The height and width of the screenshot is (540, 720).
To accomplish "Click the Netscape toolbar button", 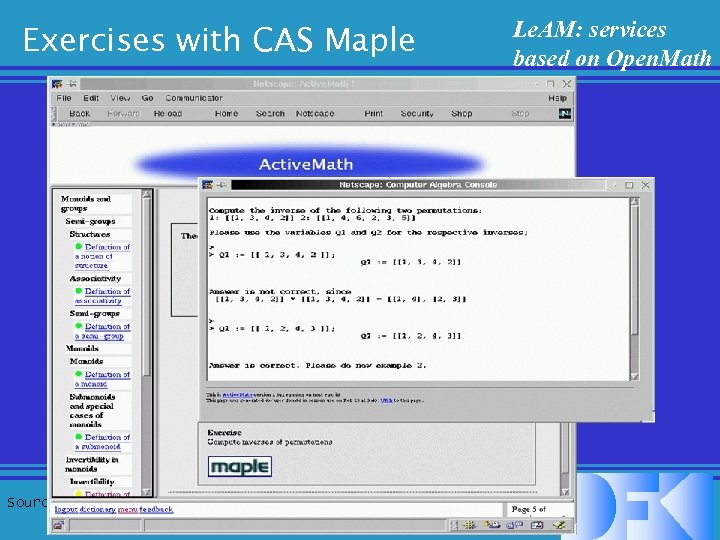I will pos(315,113).
